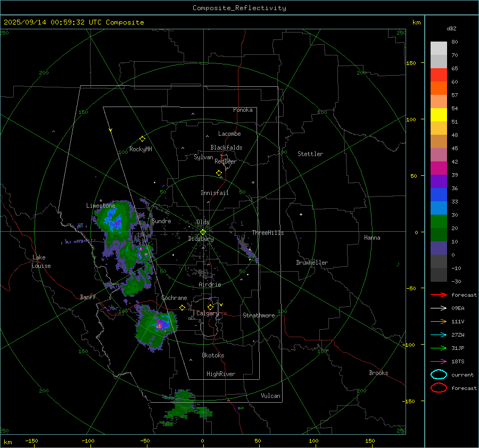479x448 pixels.
Task: Click the Airdrie city label
Action: (210, 284)
